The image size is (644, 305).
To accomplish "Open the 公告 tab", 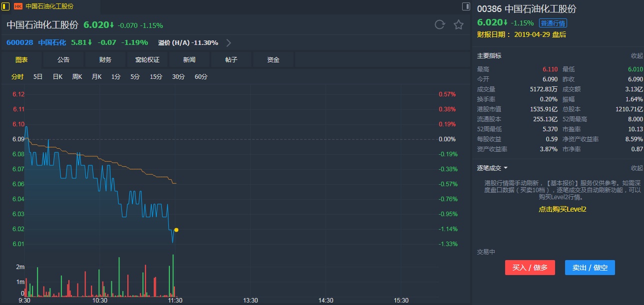I will [63, 59].
